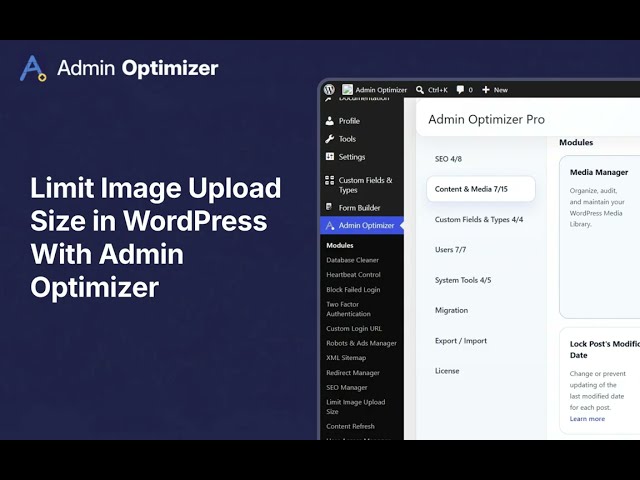The image size is (640, 480).
Task: Click the Admin Optimizer brand logo
Action: click(33, 68)
